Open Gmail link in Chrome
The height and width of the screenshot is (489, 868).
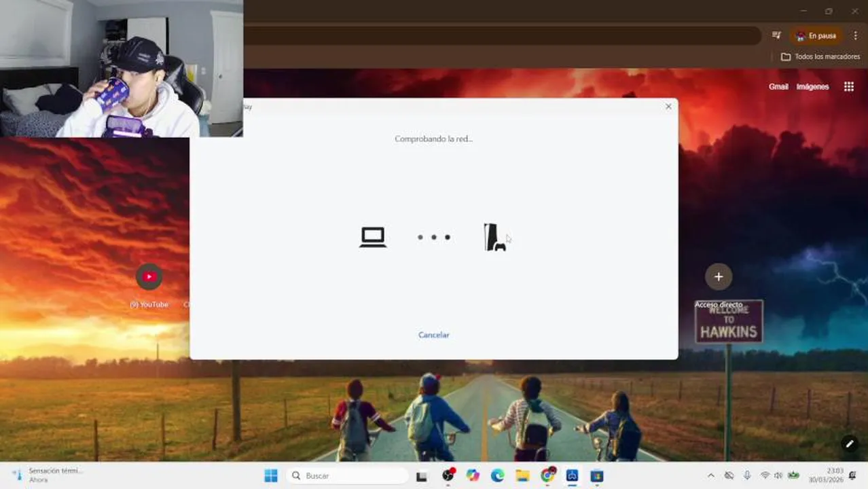[x=778, y=87]
